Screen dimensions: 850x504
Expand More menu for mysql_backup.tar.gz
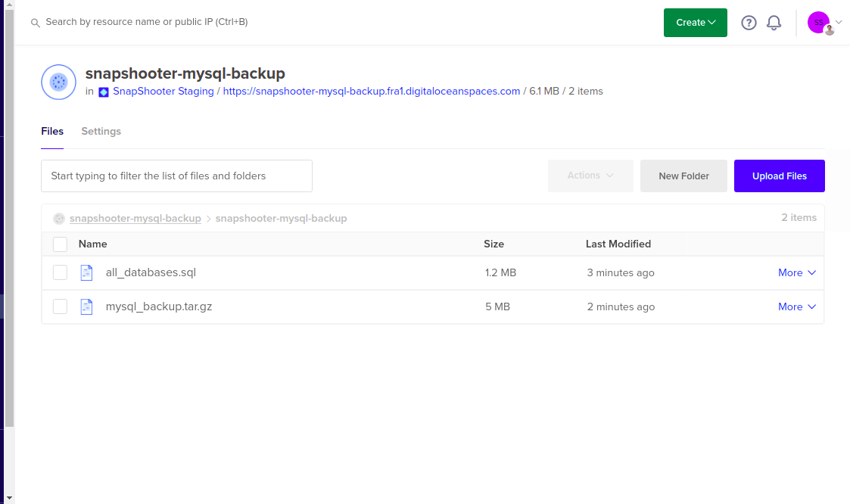pyautogui.click(x=797, y=306)
